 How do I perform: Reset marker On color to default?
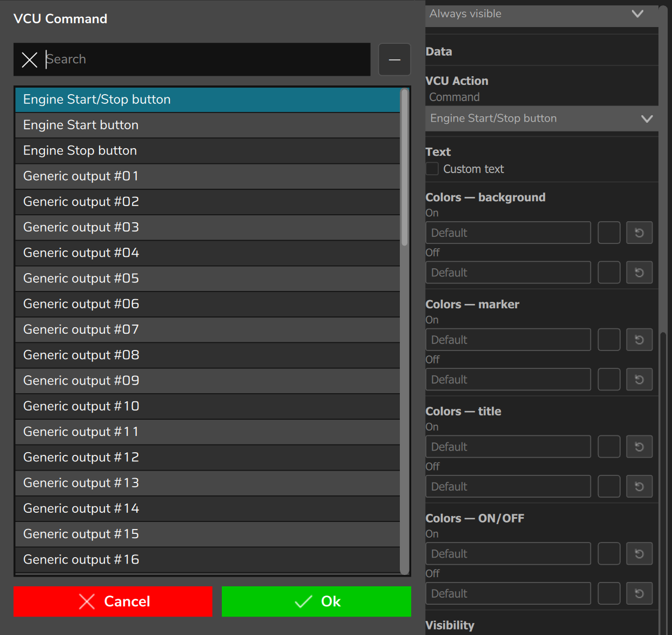[x=639, y=340]
